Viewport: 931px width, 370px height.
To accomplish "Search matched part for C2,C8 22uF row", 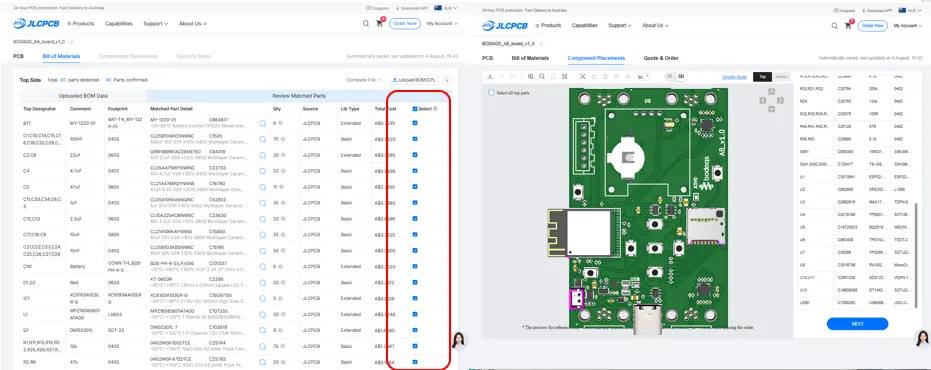I will click(x=262, y=155).
